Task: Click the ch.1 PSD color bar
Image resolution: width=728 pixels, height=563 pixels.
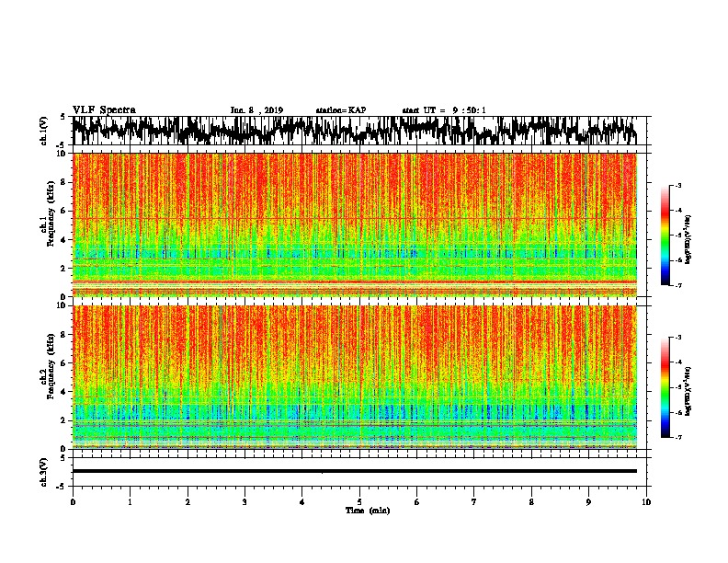Action: (x=665, y=236)
